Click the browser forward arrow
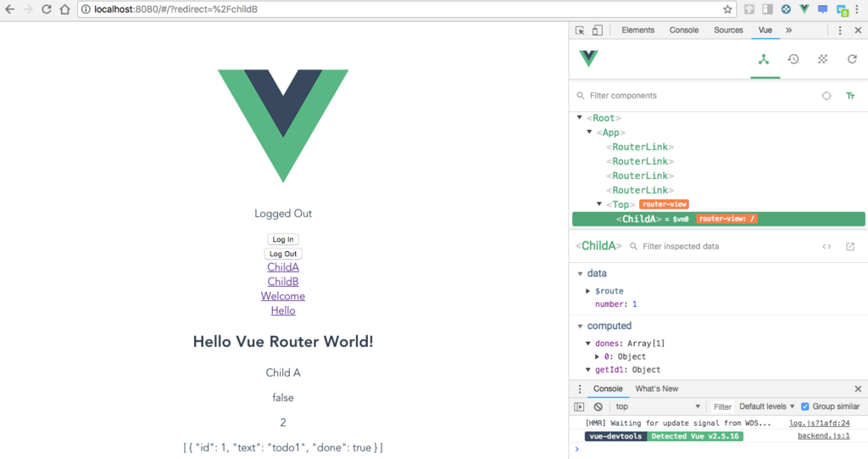868x459 pixels. (28, 9)
